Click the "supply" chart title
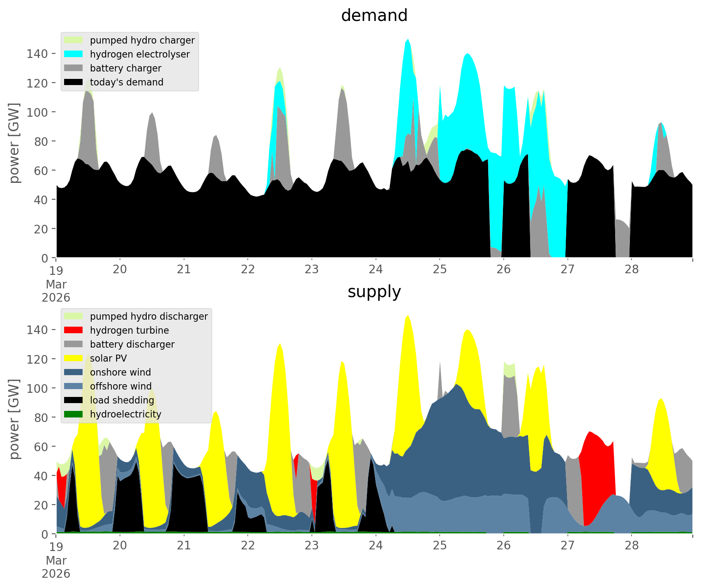This screenshot has height=588, width=701. pyautogui.click(x=374, y=292)
